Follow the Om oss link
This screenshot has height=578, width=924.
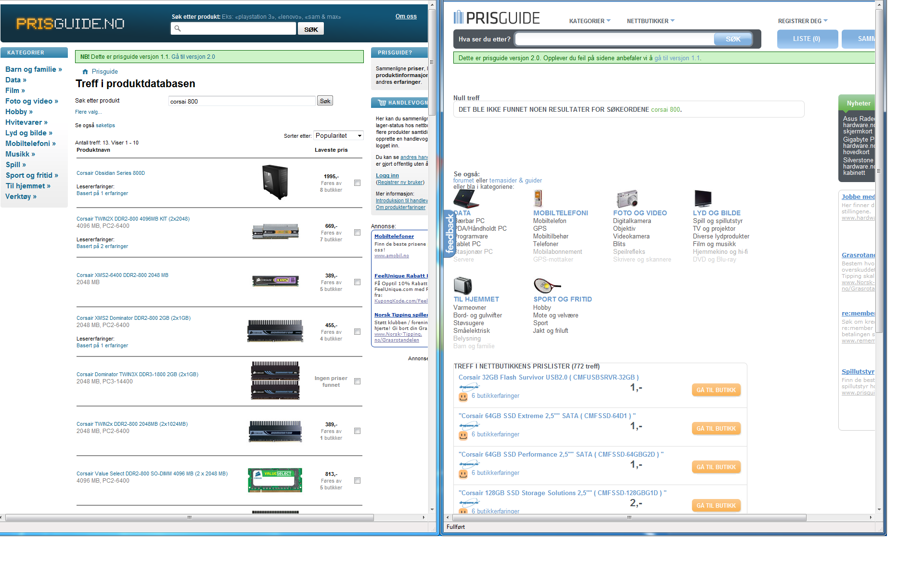click(x=406, y=16)
